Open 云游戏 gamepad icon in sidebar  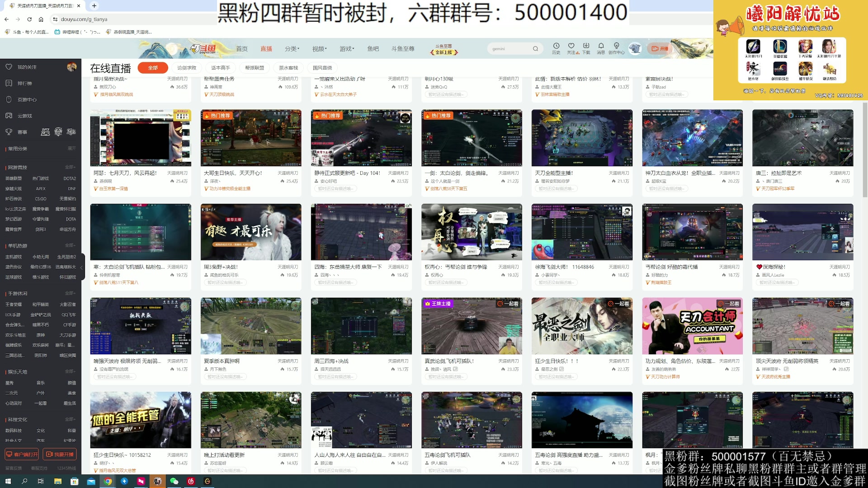[x=9, y=116]
